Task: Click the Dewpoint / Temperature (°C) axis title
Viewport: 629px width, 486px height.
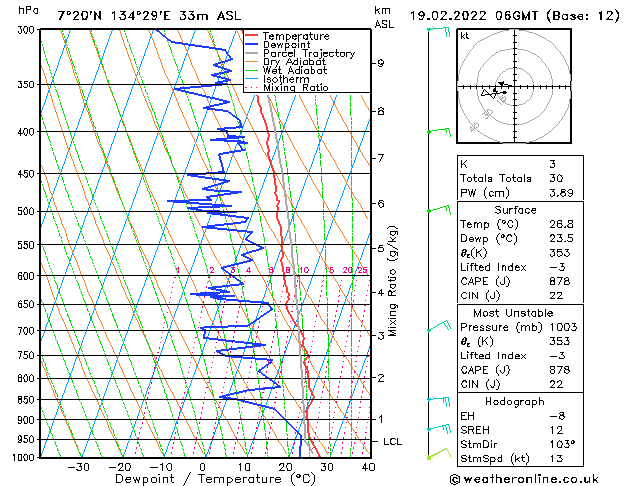Action: coord(215,479)
